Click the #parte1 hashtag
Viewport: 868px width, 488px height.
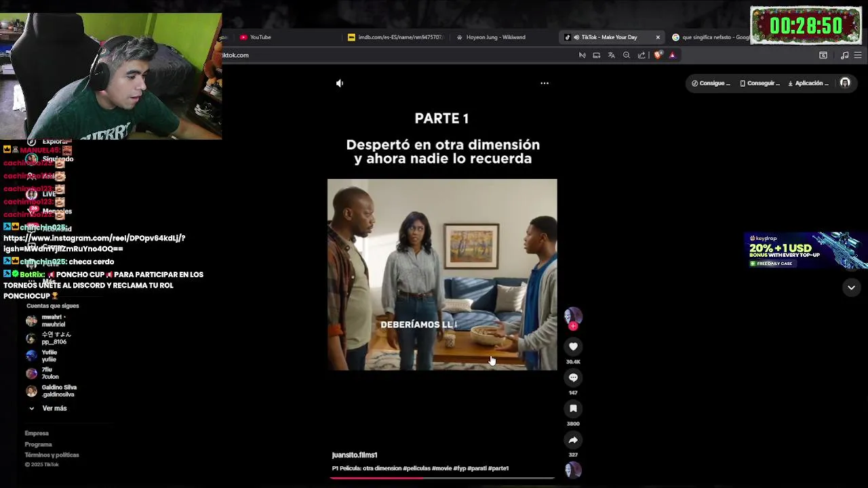pyautogui.click(x=498, y=468)
